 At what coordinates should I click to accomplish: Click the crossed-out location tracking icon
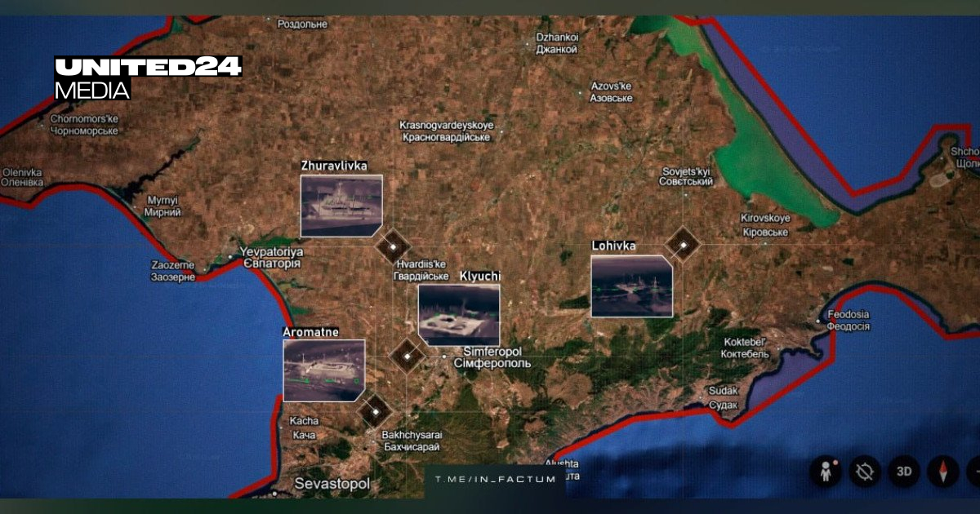[866, 472]
